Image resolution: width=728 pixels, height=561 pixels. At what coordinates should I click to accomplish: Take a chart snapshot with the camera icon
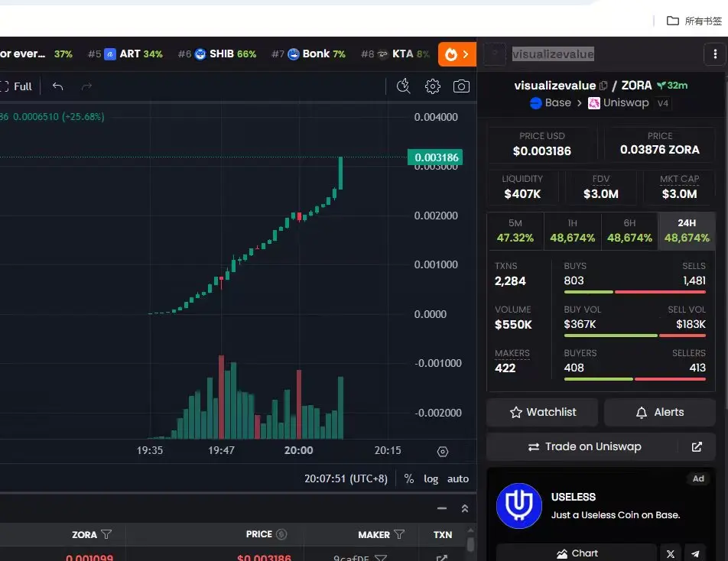[x=461, y=86]
